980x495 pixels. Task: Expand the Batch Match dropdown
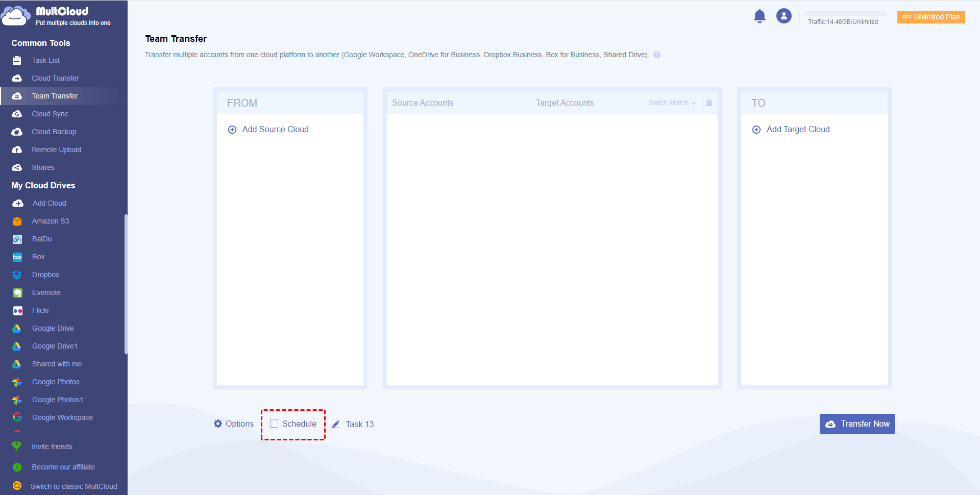coord(672,103)
